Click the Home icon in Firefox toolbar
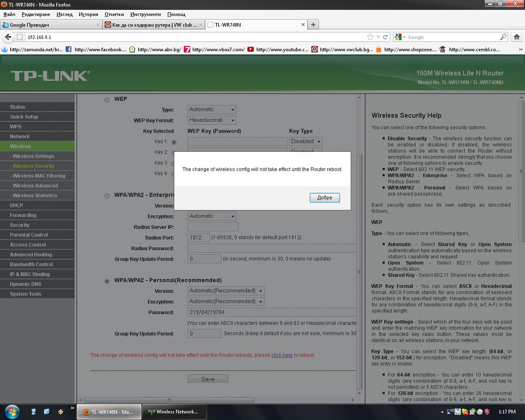 (x=517, y=37)
